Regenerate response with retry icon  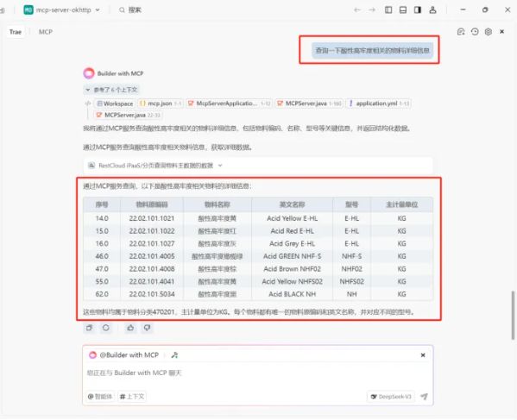106,328
